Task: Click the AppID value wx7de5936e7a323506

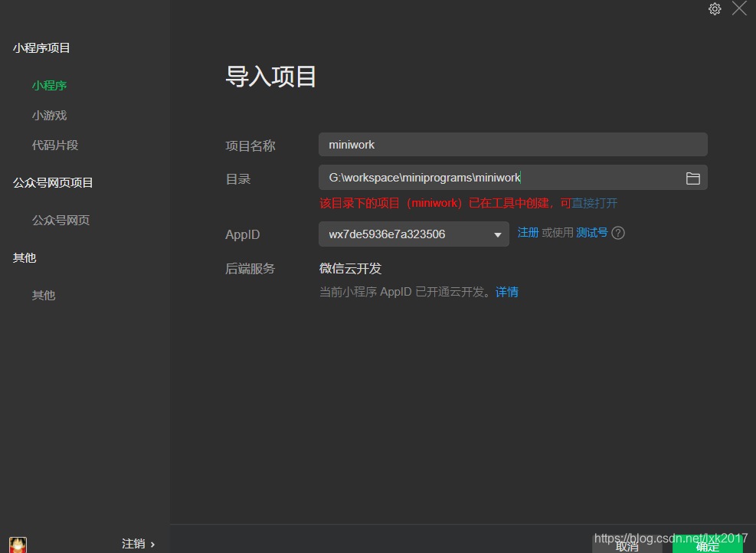Action: 387,234
